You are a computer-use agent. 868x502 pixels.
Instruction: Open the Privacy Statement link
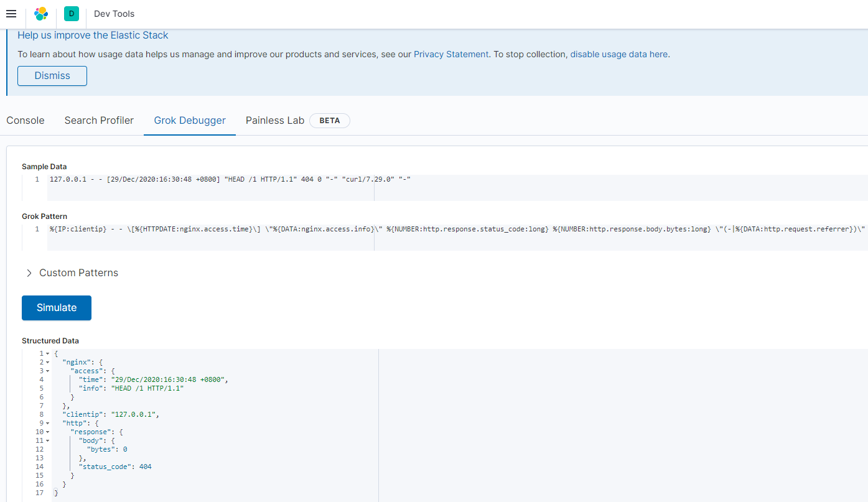click(451, 54)
